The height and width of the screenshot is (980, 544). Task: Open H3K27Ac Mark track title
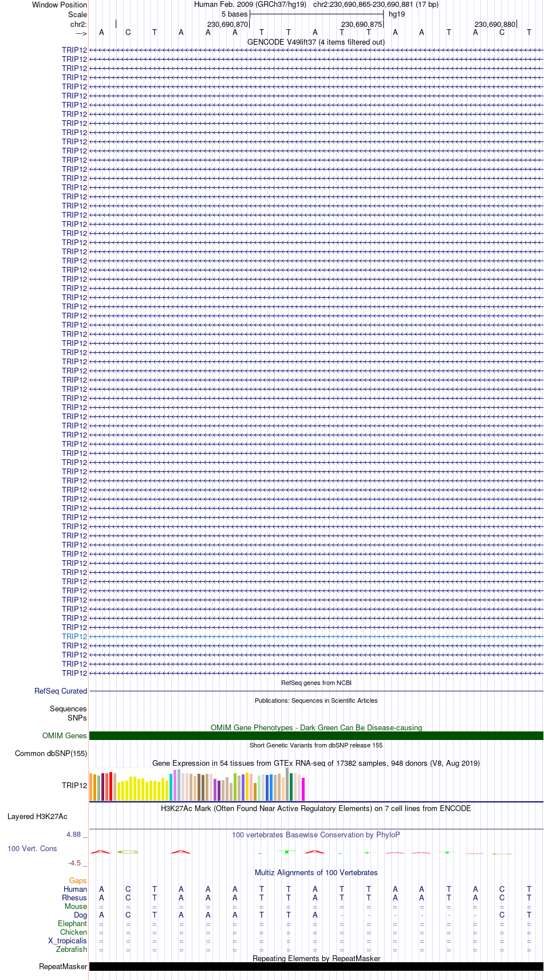click(316, 808)
